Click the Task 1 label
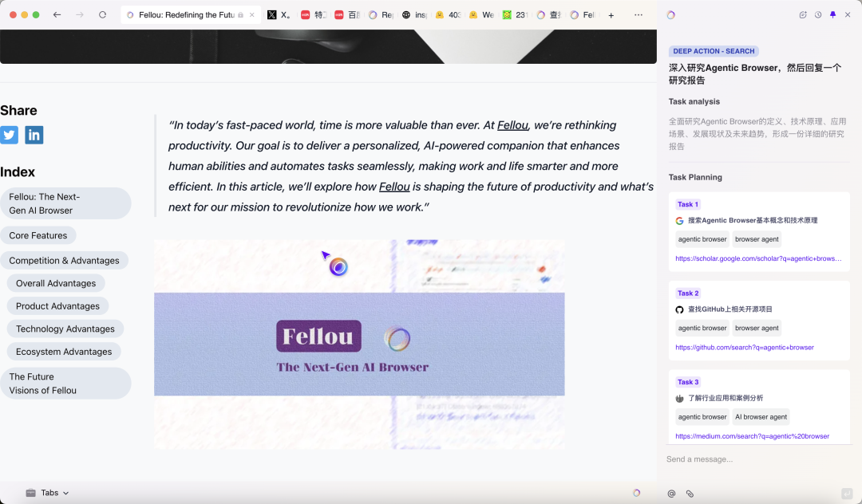Image resolution: width=862 pixels, height=504 pixels. pos(688,204)
